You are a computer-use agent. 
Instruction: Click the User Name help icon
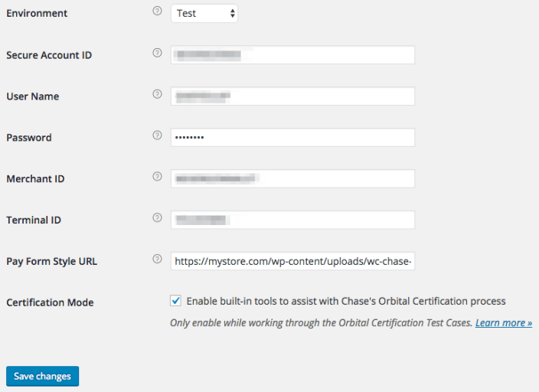pyautogui.click(x=157, y=95)
